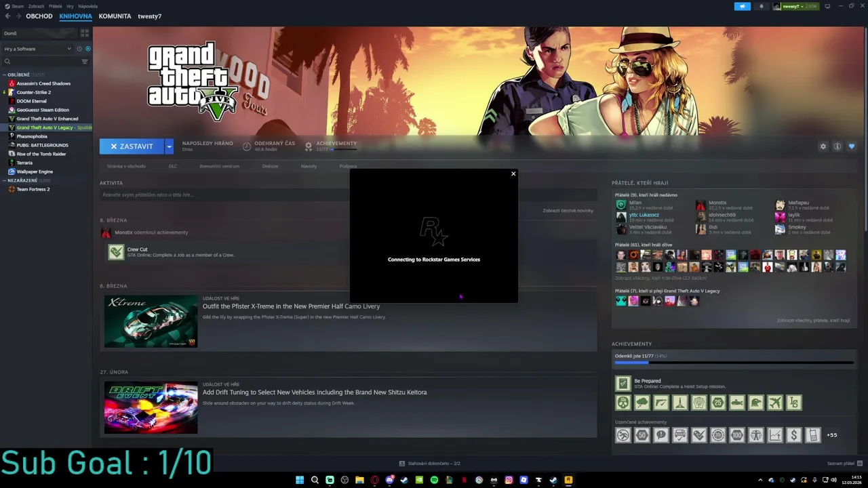Click the activity status input field

pyautogui.click(x=347, y=195)
